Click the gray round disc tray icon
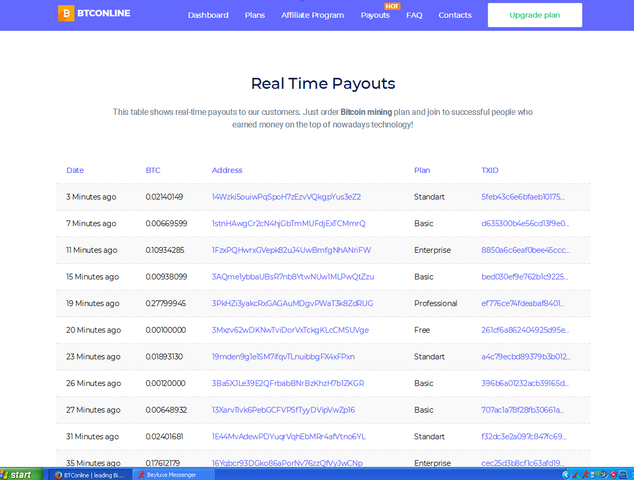The image size is (634, 480). (x=604, y=475)
